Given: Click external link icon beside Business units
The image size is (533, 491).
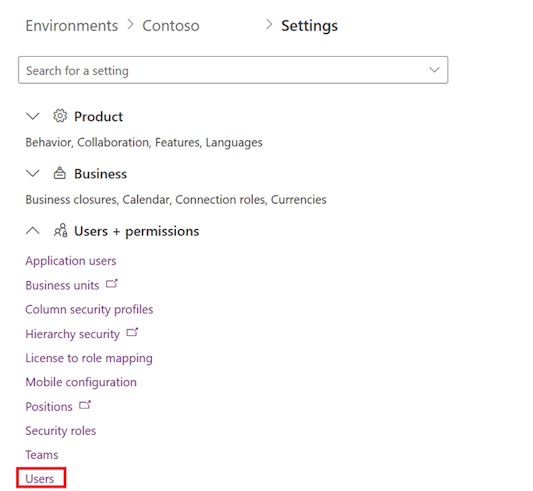Looking at the screenshot, I should [111, 283].
